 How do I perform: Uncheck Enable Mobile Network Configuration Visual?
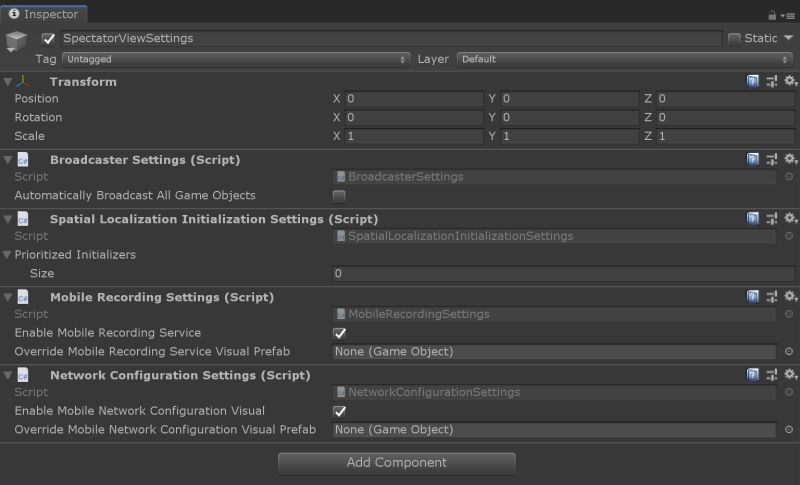339,411
